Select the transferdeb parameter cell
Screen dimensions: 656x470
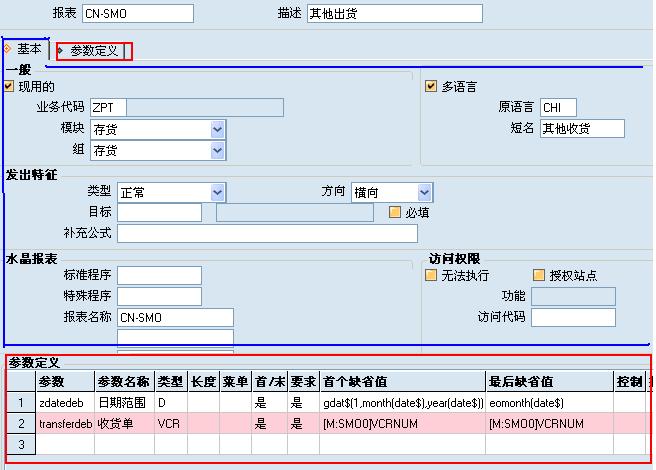65,423
